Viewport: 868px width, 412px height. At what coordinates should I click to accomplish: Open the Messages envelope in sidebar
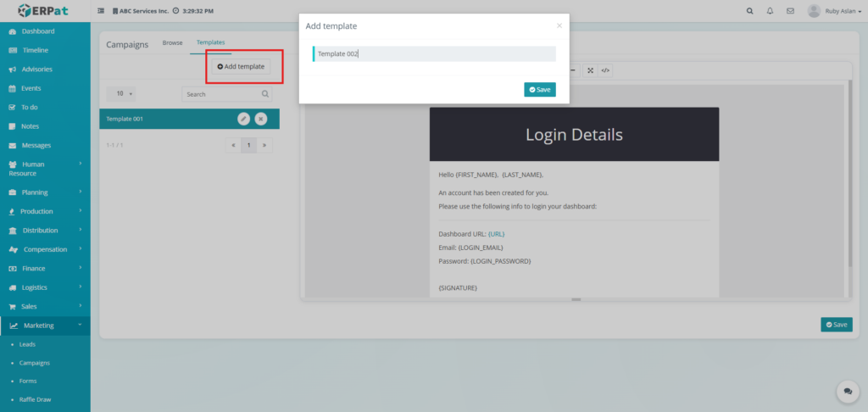pyautogui.click(x=13, y=146)
